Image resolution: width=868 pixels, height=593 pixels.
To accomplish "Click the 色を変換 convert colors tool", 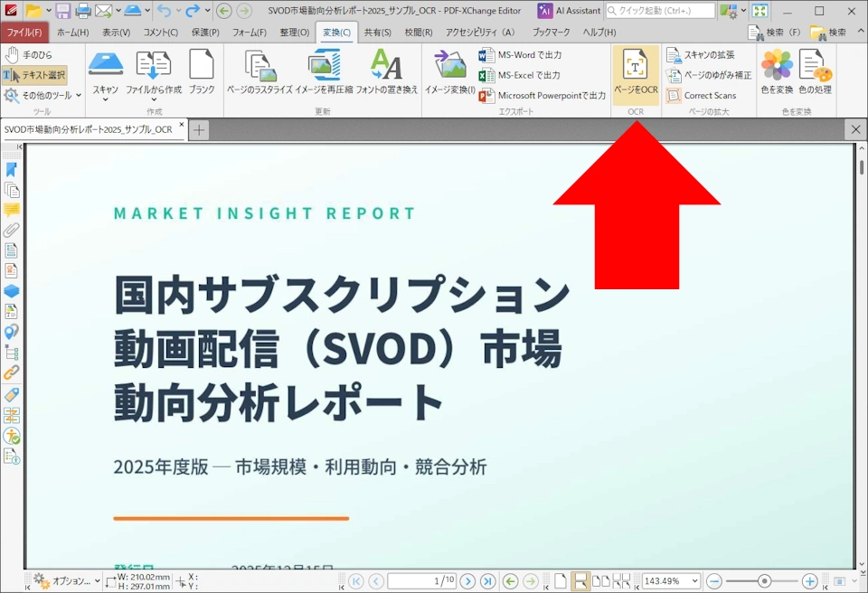I will click(x=777, y=72).
